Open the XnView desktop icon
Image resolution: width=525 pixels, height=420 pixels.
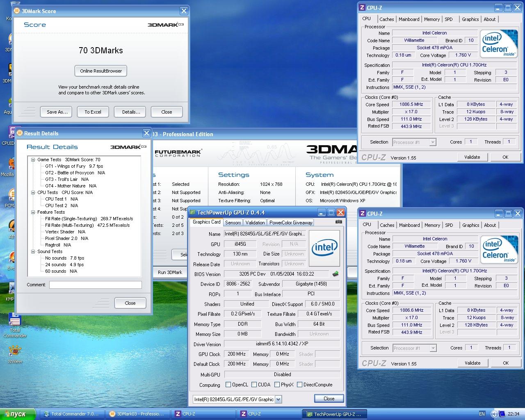(15, 354)
